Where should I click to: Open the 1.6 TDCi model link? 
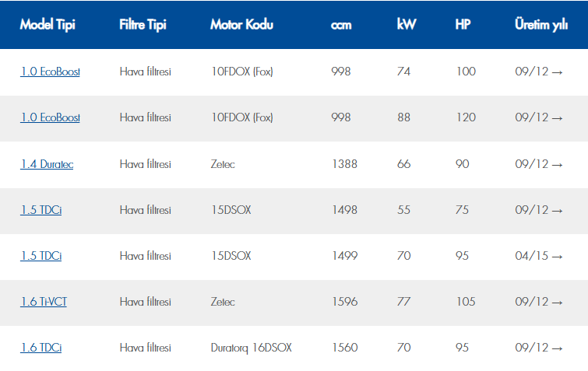tap(40, 348)
